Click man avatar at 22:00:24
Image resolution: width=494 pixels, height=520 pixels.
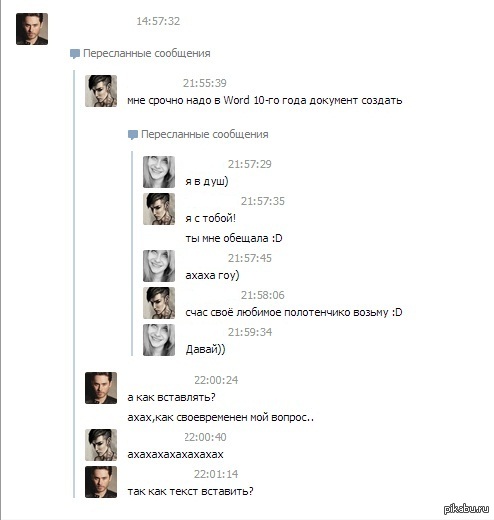pos(101,388)
